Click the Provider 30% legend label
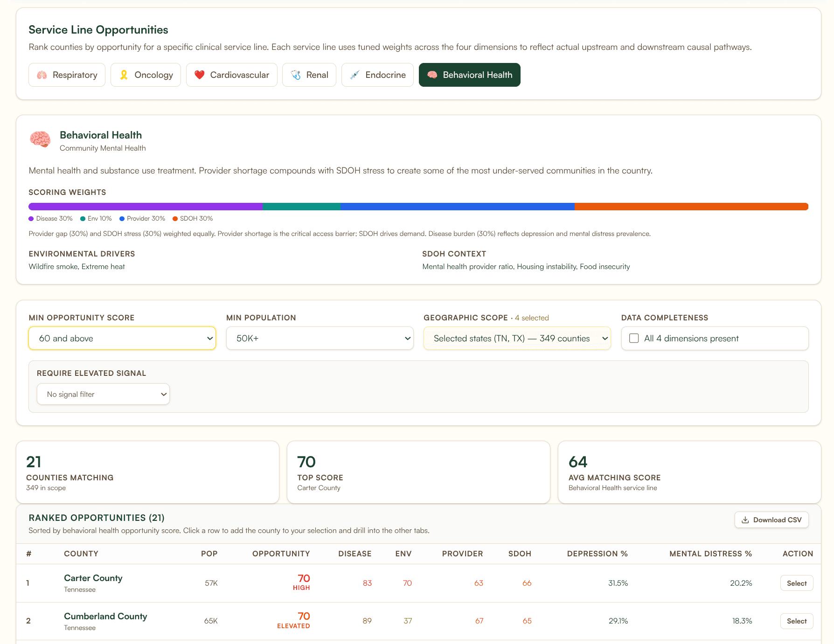 point(146,219)
